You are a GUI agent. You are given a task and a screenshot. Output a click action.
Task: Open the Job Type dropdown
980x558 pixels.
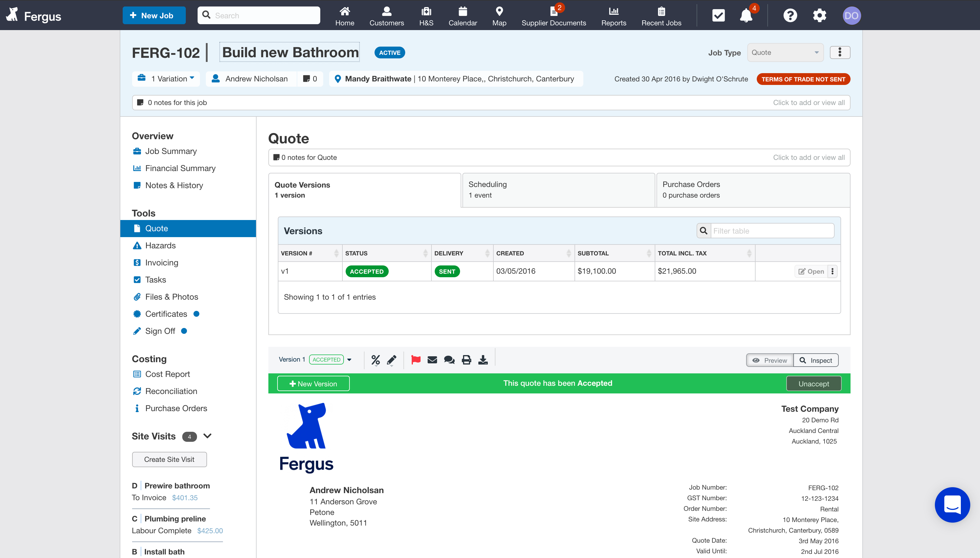pos(784,52)
